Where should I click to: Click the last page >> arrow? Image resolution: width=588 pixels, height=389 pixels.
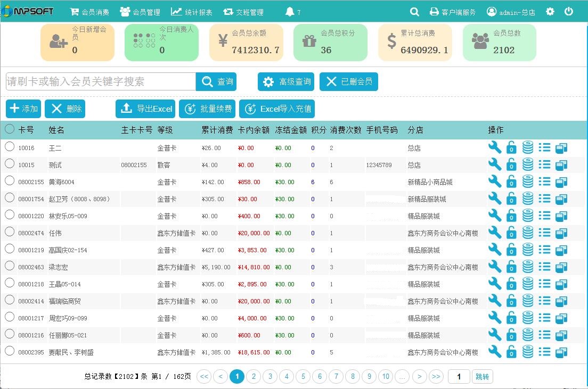pos(436,376)
